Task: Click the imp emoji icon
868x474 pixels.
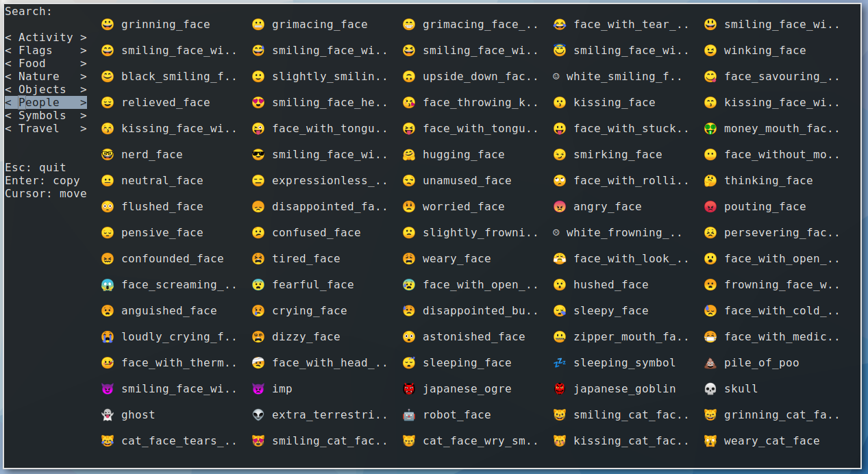Action: coord(258,389)
